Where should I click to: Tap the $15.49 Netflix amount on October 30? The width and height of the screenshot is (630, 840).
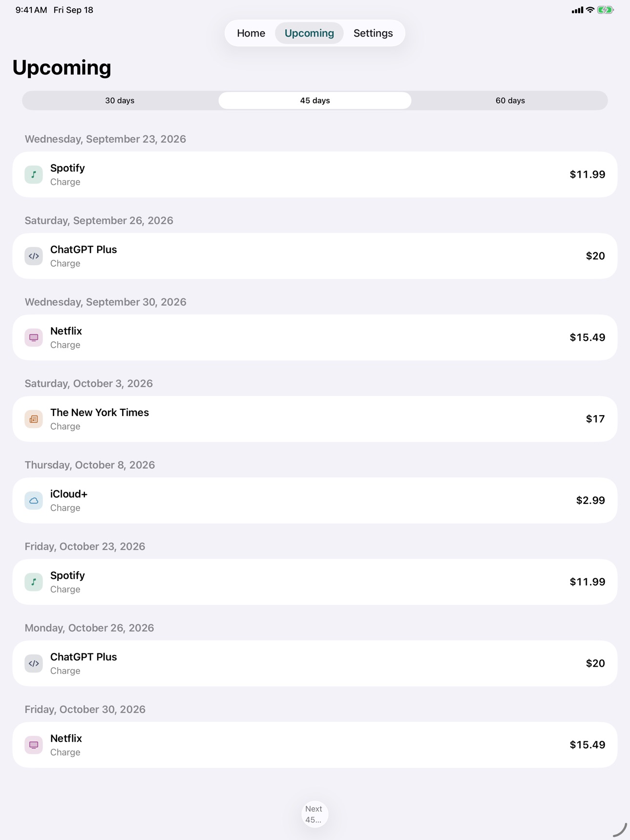click(x=587, y=745)
